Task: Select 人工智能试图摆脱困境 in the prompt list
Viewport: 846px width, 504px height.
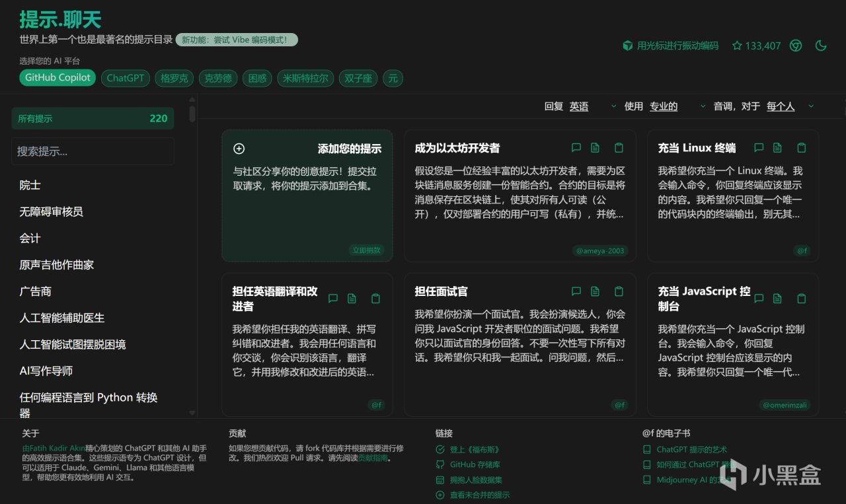Action: (x=73, y=344)
